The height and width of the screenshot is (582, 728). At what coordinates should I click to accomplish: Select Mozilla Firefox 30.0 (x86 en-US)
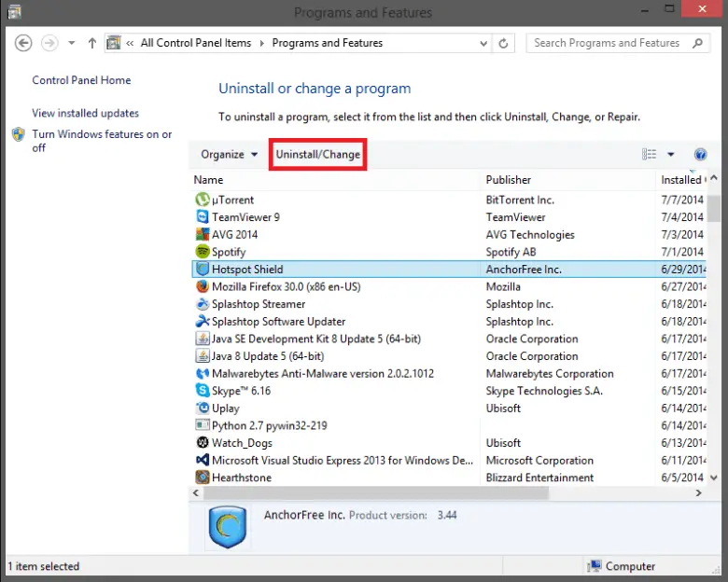[286, 287]
